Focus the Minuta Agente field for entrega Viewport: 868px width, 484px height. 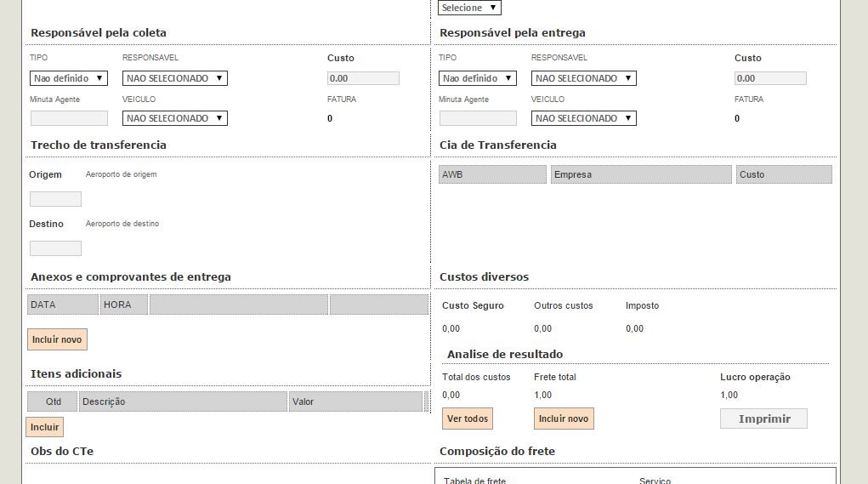pyautogui.click(x=478, y=118)
